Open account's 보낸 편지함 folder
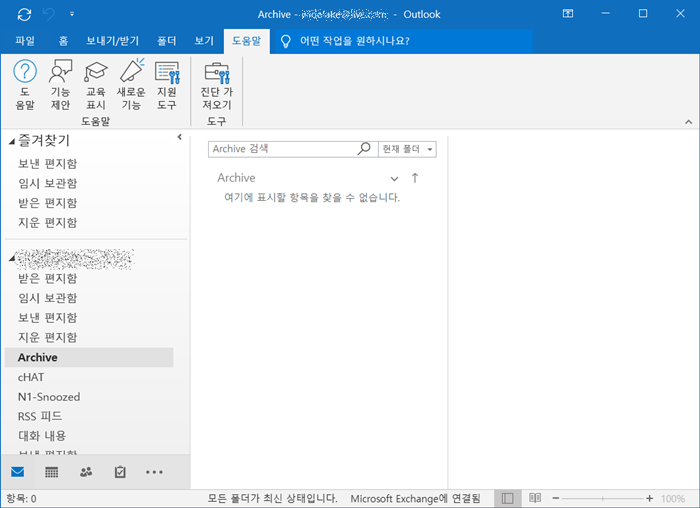The width and height of the screenshot is (700, 508). (x=47, y=318)
